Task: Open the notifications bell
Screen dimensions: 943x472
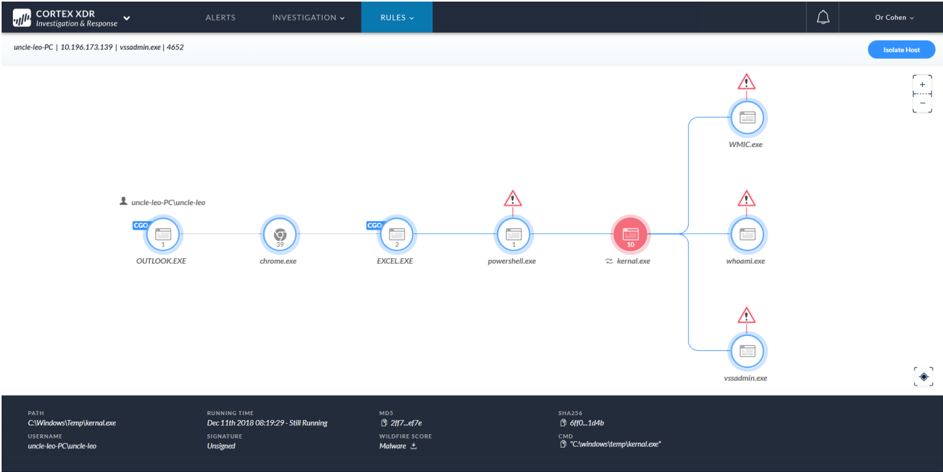Action: tap(823, 17)
